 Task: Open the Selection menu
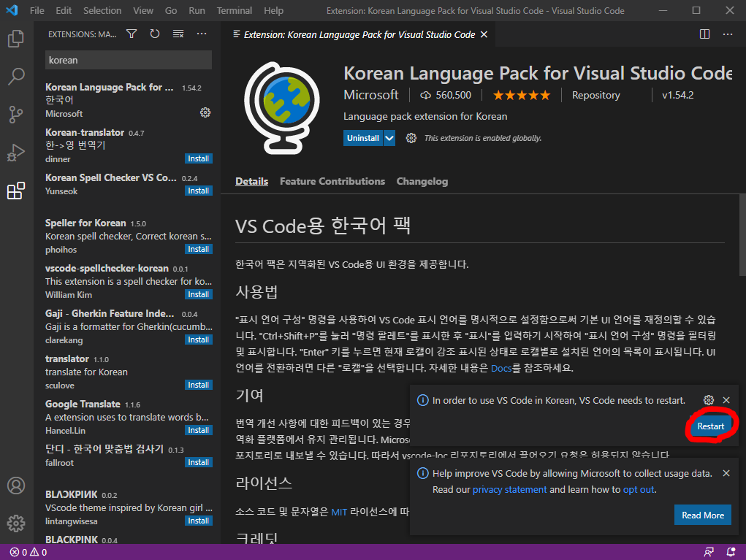point(102,10)
